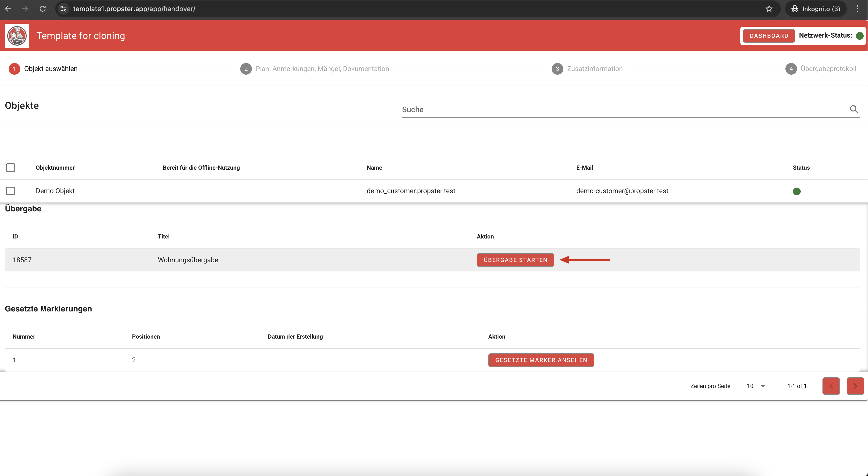This screenshot has height=476, width=868.
Task: Check the Demo Objekt row checkbox
Action: 11,191
